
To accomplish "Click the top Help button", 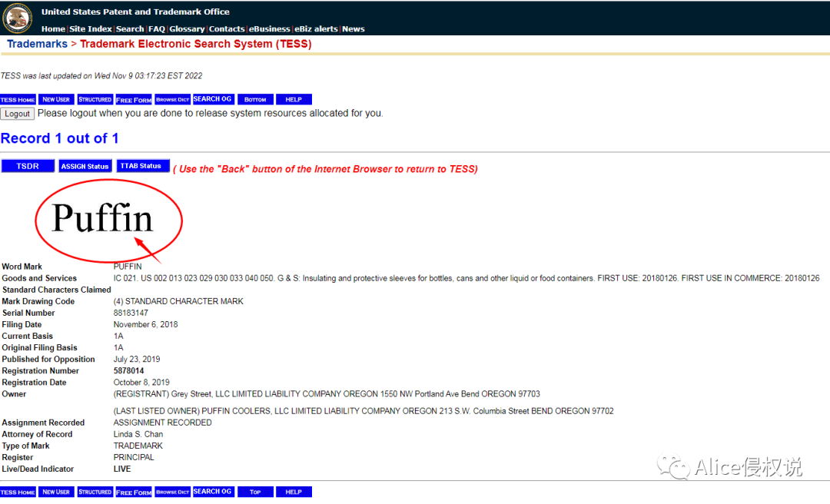I will [294, 100].
